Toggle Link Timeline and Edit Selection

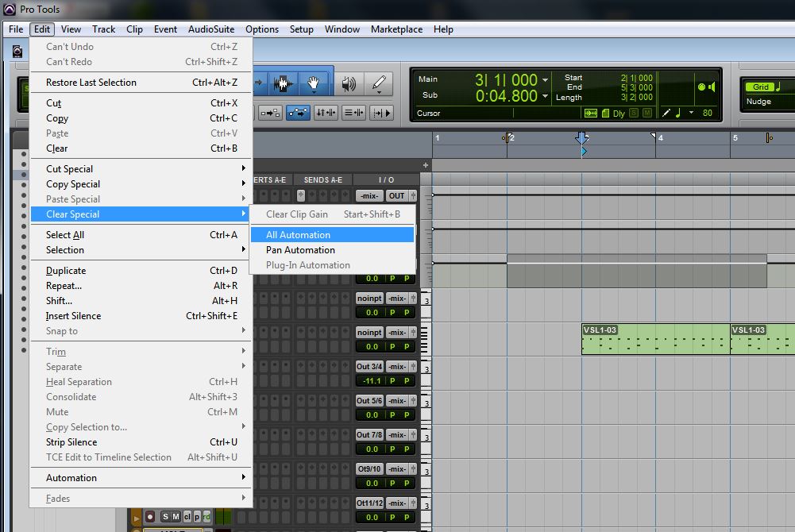click(326, 113)
